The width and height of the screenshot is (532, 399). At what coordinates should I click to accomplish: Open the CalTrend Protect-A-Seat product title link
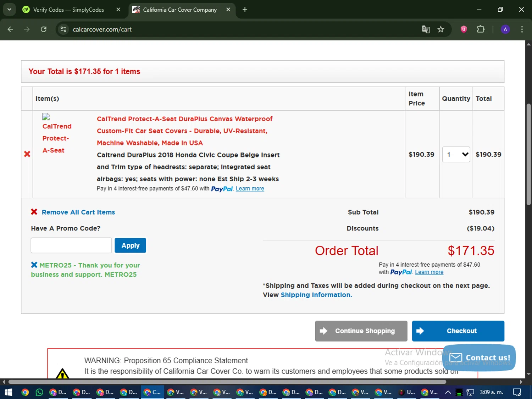185,131
